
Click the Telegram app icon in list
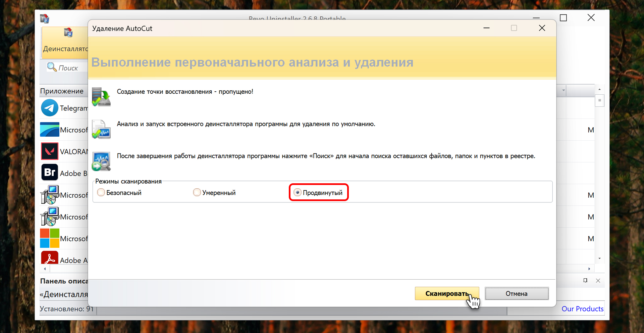pos(49,108)
